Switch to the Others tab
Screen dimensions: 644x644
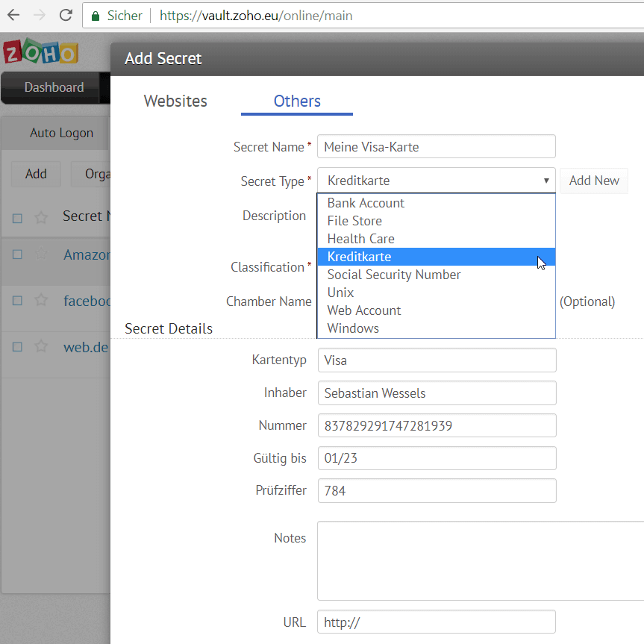tap(297, 101)
